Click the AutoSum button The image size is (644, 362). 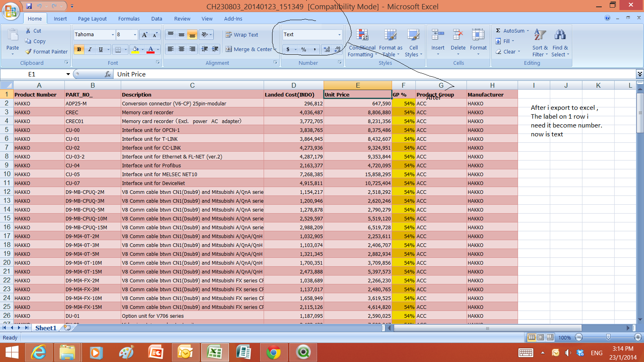510,31
